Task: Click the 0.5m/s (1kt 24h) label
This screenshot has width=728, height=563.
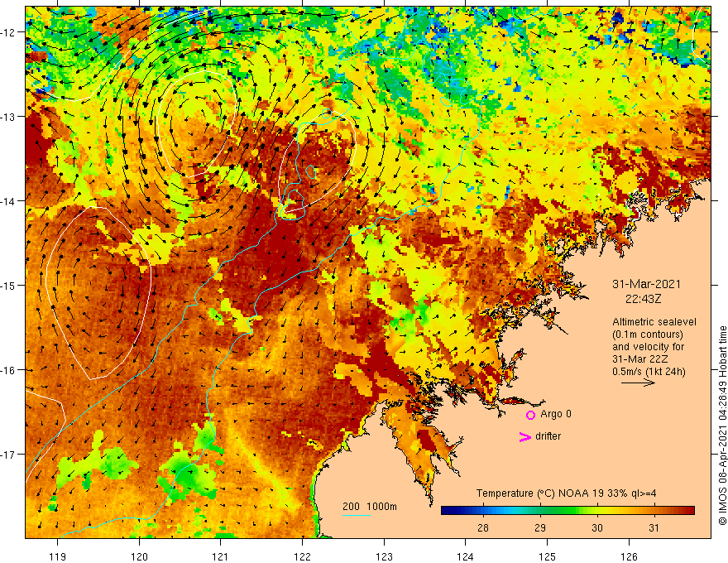Action: coord(649,372)
